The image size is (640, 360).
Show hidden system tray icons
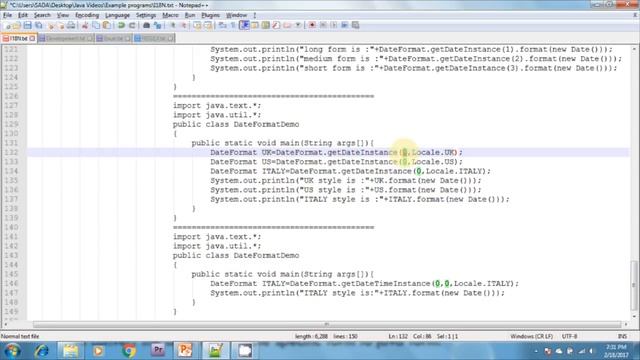[x=536, y=351]
